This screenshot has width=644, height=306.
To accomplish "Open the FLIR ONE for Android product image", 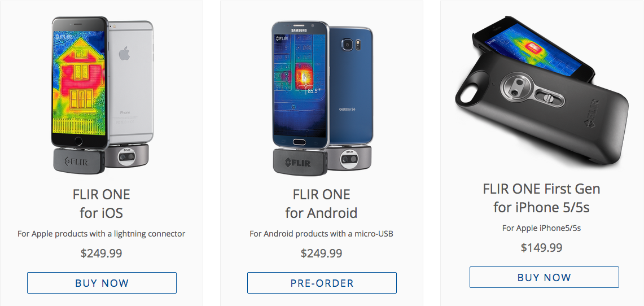I will [322, 98].
